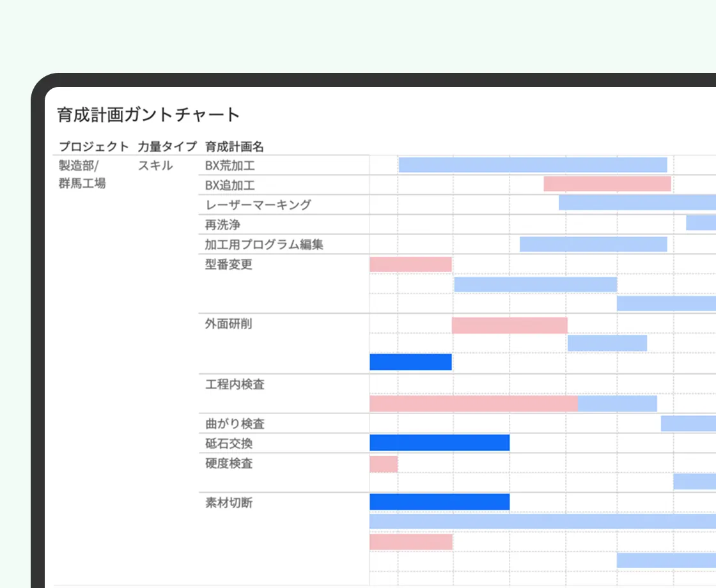Click the dark blue 素材切断 bar

point(439,502)
